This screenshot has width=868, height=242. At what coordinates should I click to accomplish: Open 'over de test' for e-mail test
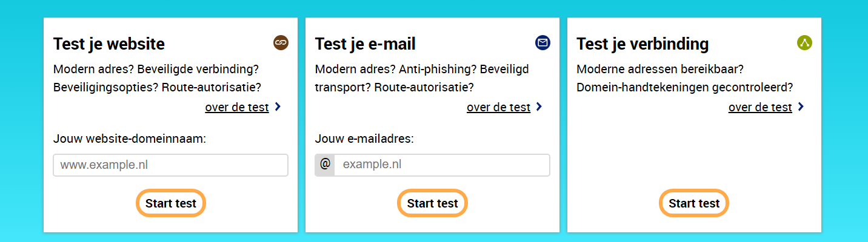498,108
